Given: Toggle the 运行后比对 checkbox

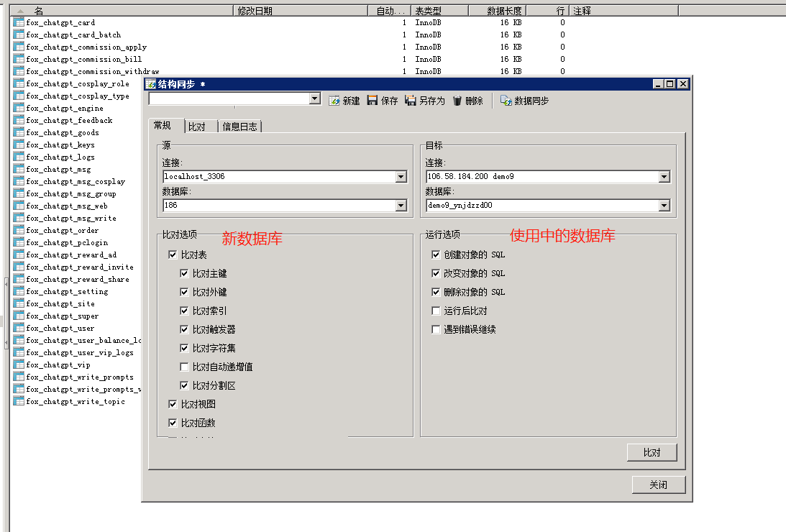Looking at the screenshot, I should [x=436, y=311].
